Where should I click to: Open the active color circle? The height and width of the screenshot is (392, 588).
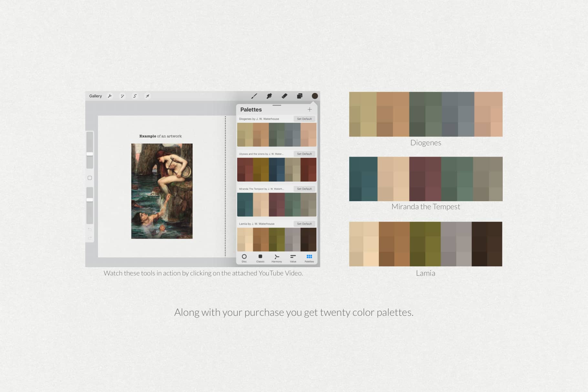[314, 96]
